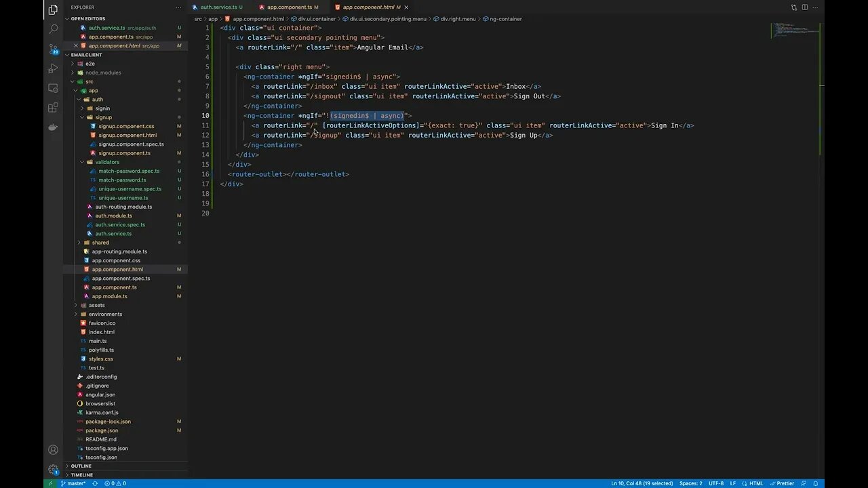Click line number 16 in the gutter

pyautogui.click(x=205, y=174)
